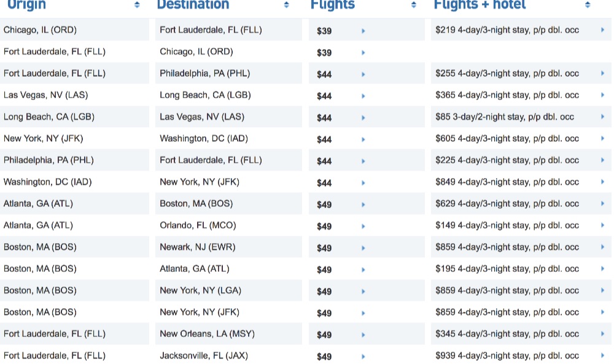Image resolution: width=614 pixels, height=364 pixels.
Task: Select the $44 New York to Washington fare
Action: [324, 139]
